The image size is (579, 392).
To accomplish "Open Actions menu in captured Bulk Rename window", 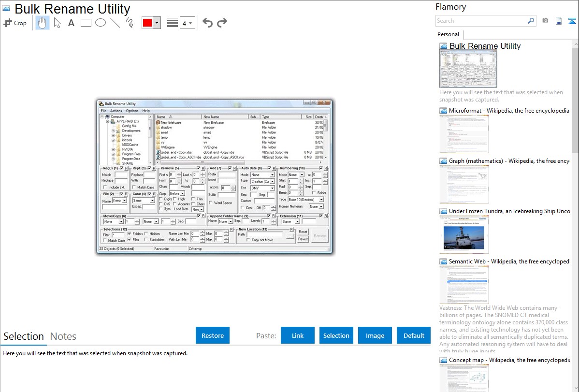I will click(x=116, y=111).
